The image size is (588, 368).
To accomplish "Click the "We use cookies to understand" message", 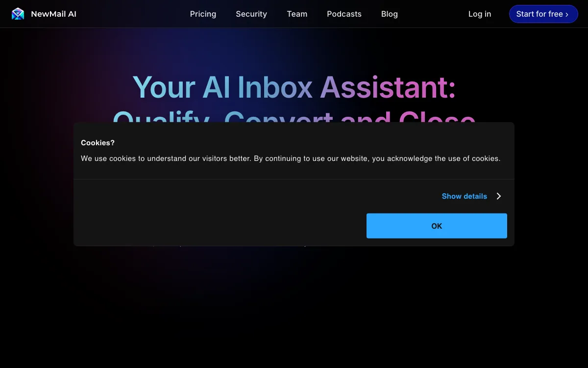I will point(291,158).
